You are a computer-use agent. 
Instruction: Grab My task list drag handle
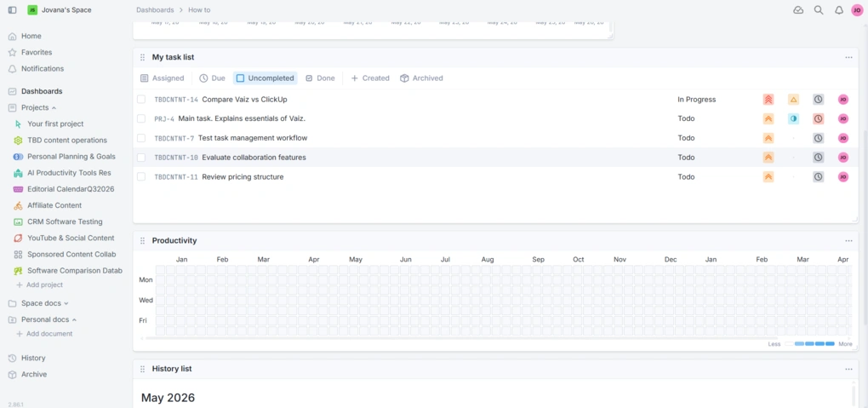pyautogui.click(x=142, y=57)
